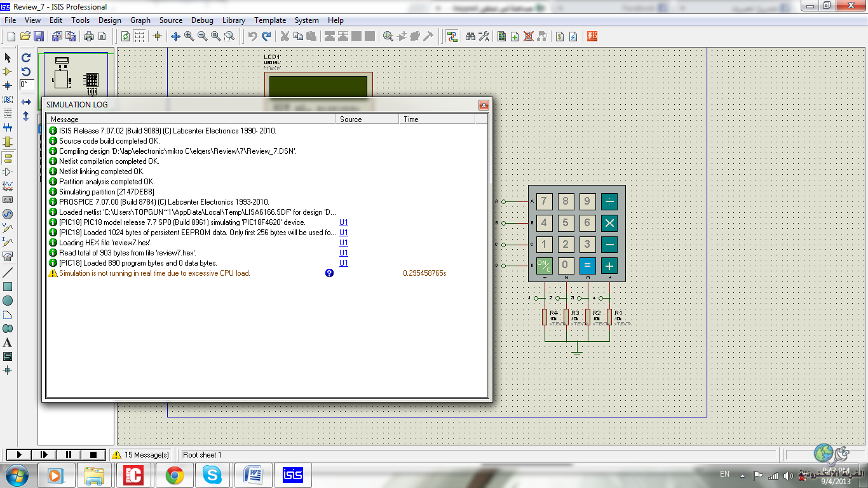The height and width of the screenshot is (488, 868).
Task: Toggle false origin crosshair
Action: pyautogui.click(x=157, y=36)
